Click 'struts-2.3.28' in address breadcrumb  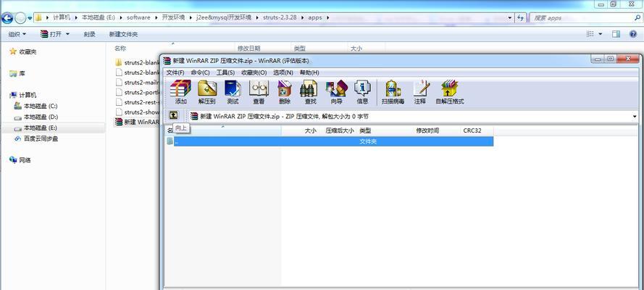pyautogui.click(x=280, y=17)
